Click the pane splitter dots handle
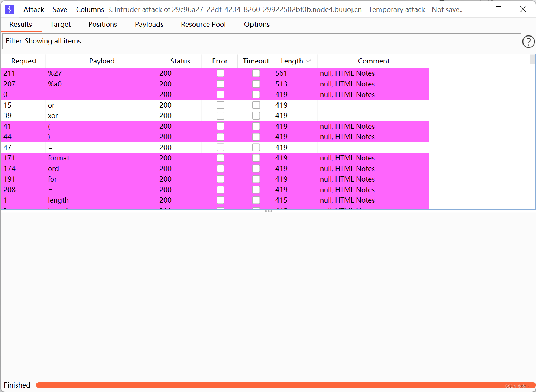Viewport: 536px width, 392px height. coord(269,211)
